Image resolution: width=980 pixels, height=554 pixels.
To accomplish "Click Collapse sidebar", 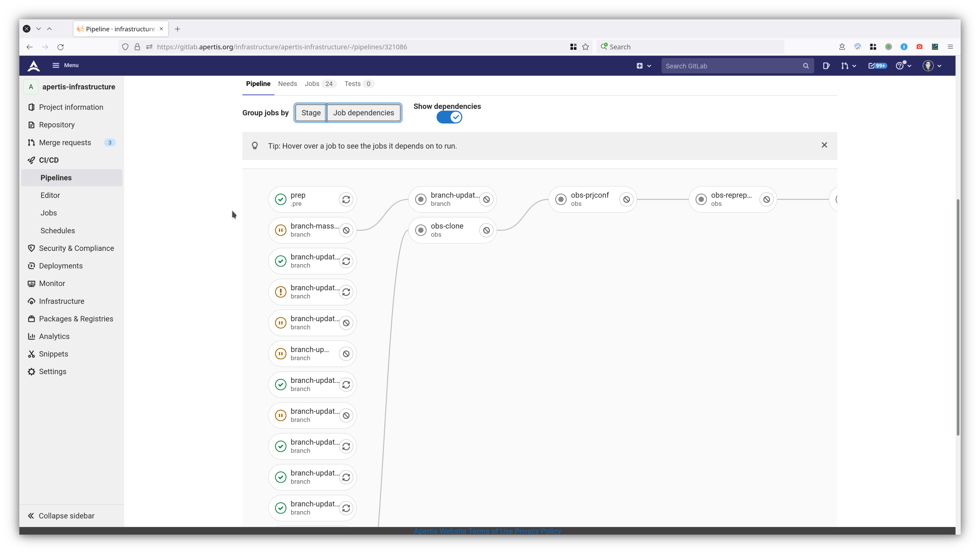I will click(61, 516).
